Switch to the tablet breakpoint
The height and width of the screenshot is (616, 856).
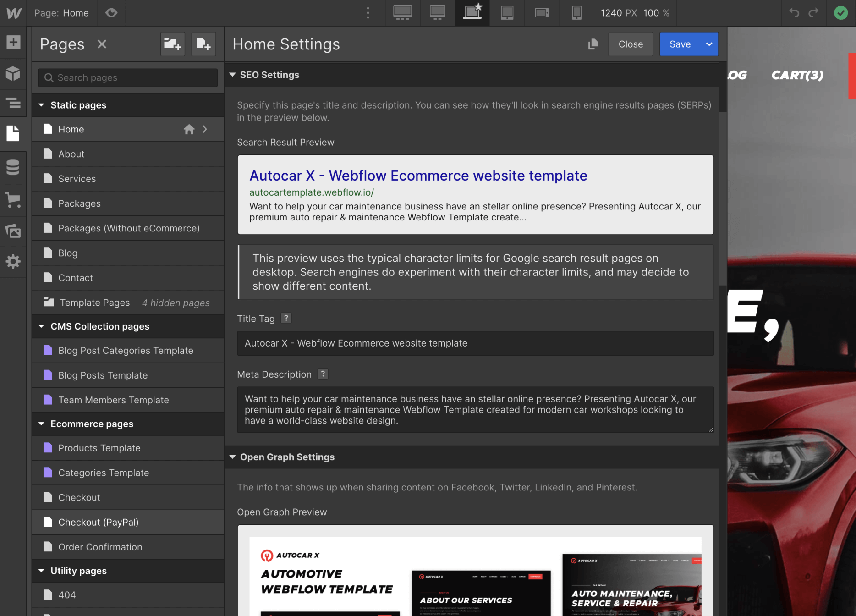[x=507, y=13]
